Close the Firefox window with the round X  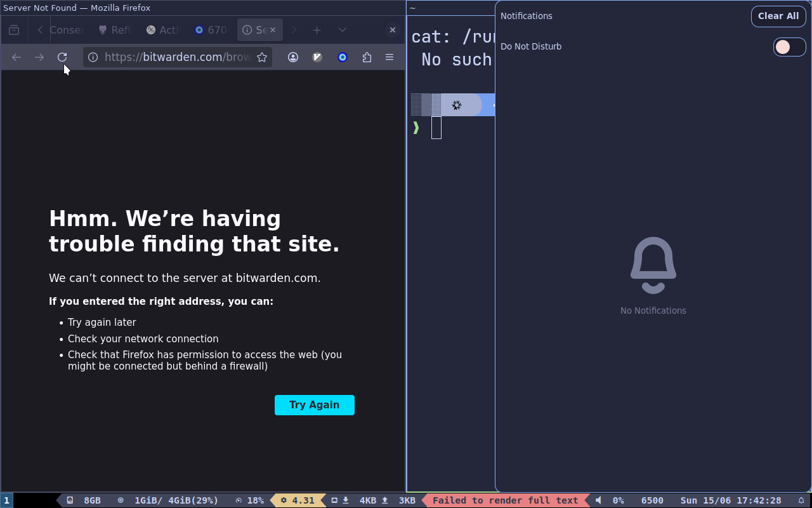click(393, 30)
